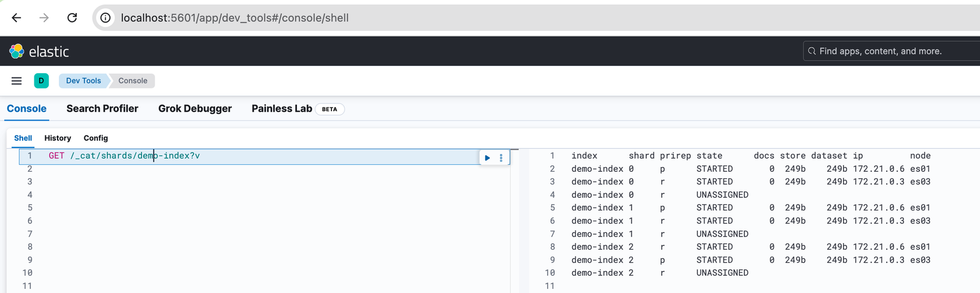Image resolution: width=980 pixels, height=293 pixels.
Task: Select the Shell sub-tab
Action: click(x=23, y=138)
